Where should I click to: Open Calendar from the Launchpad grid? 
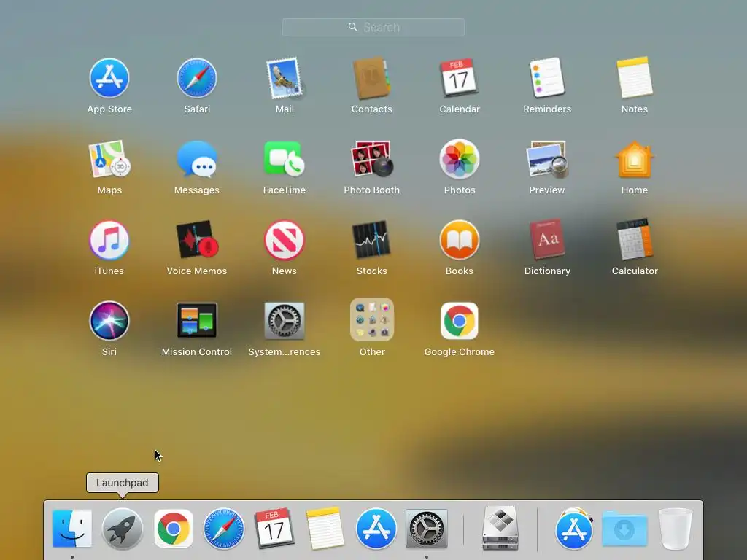tap(460, 78)
